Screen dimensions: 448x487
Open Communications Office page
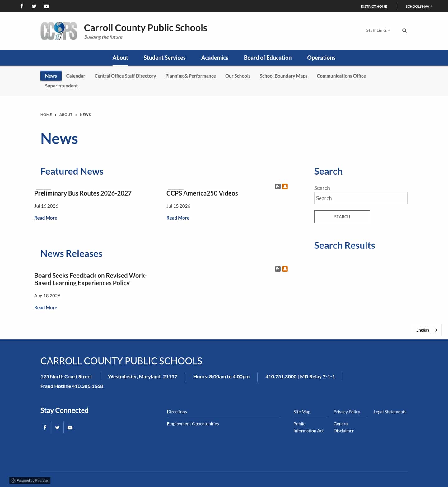(341, 76)
